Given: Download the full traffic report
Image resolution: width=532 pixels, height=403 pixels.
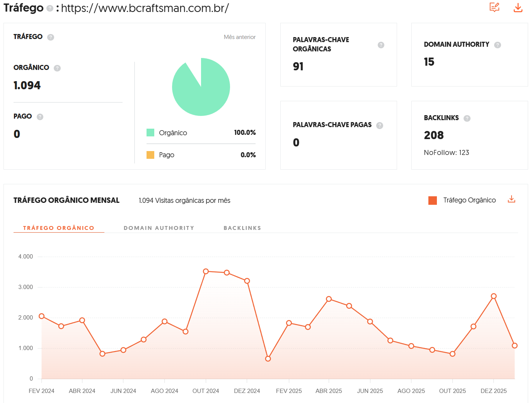Looking at the screenshot, I should (518, 7).
